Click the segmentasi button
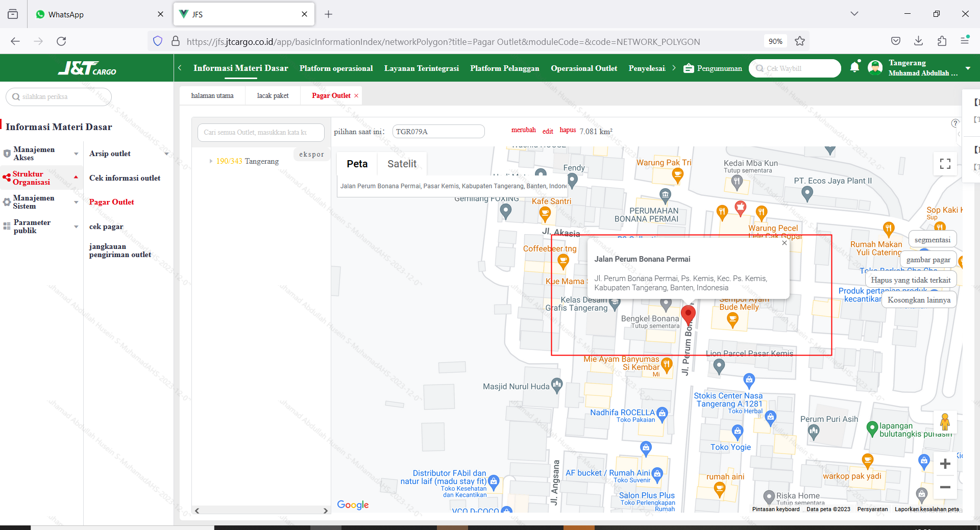This screenshot has height=530, width=980. point(933,240)
